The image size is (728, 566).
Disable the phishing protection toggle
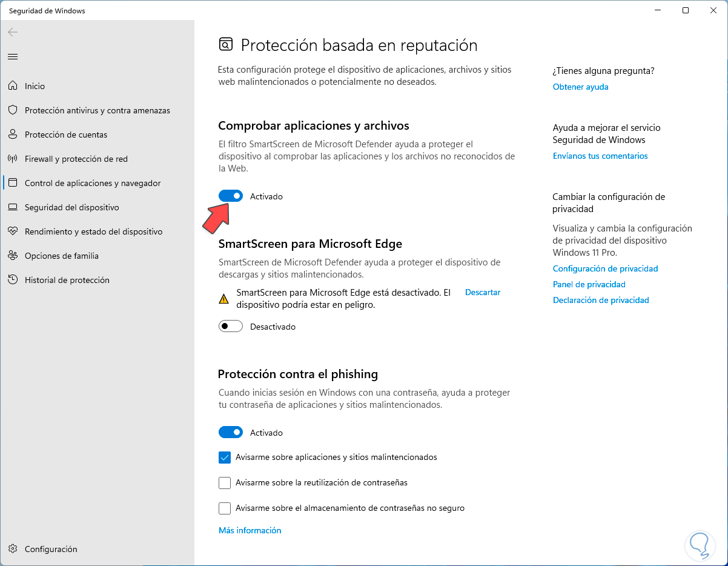231,433
